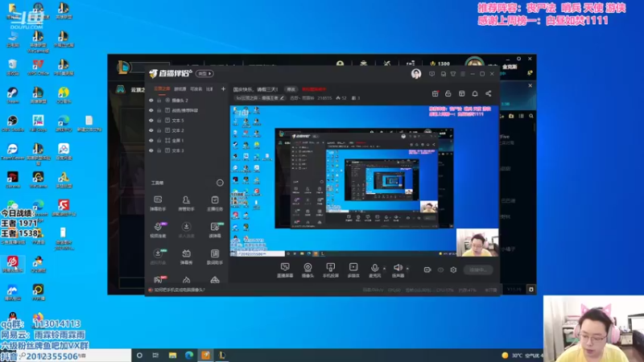Open the 房管助手 room manager tool
This screenshot has width=644, height=362.
pyautogui.click(x=186, y=204)
